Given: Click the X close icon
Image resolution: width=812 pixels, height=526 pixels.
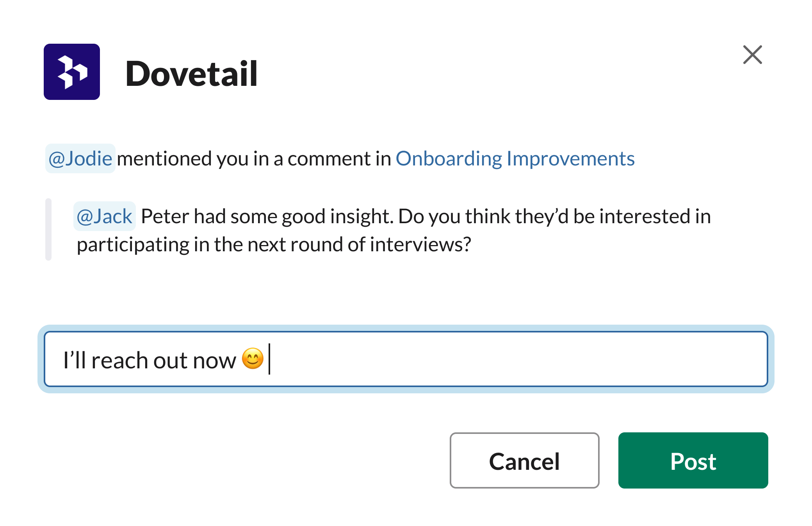Looking at the screenshot, I should click(x=753, y=55).
